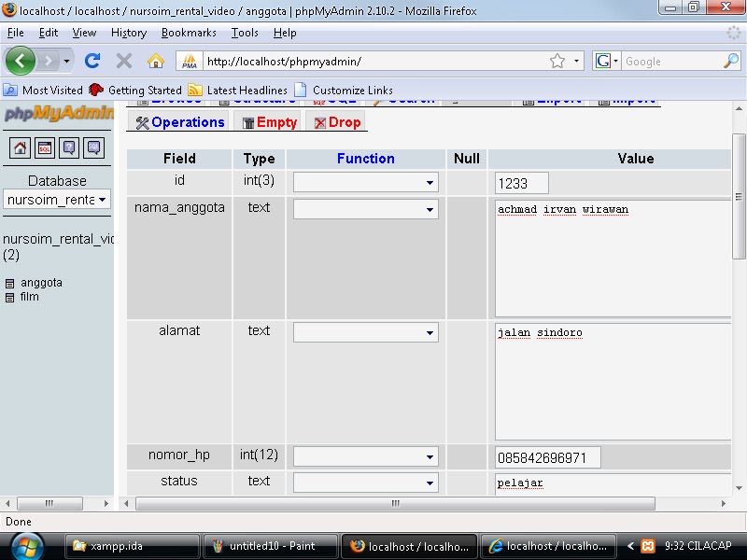Show hidden tray icons arrow
Viewport: 747px width, 560px height.
pyautogui.click(x=630, y=546)
